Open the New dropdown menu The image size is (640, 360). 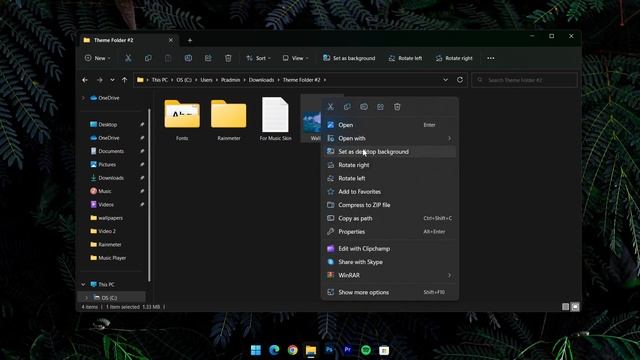[98, 58]
